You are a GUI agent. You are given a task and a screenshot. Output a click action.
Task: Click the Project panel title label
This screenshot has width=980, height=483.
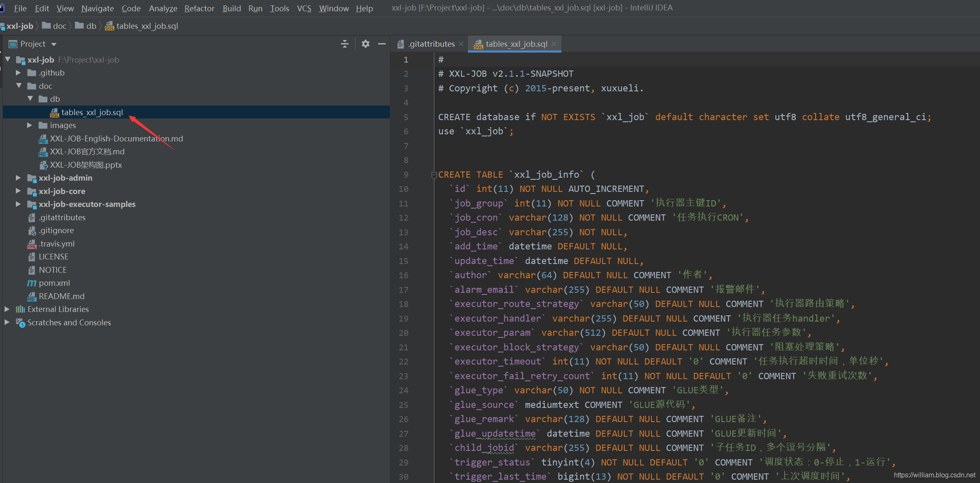(33, 44)
